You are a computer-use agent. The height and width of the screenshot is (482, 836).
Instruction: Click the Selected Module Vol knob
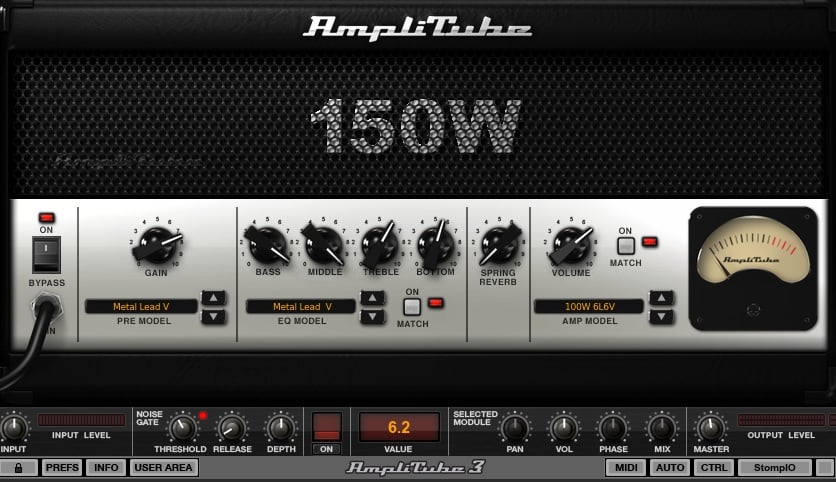click(x=564, y=428)
